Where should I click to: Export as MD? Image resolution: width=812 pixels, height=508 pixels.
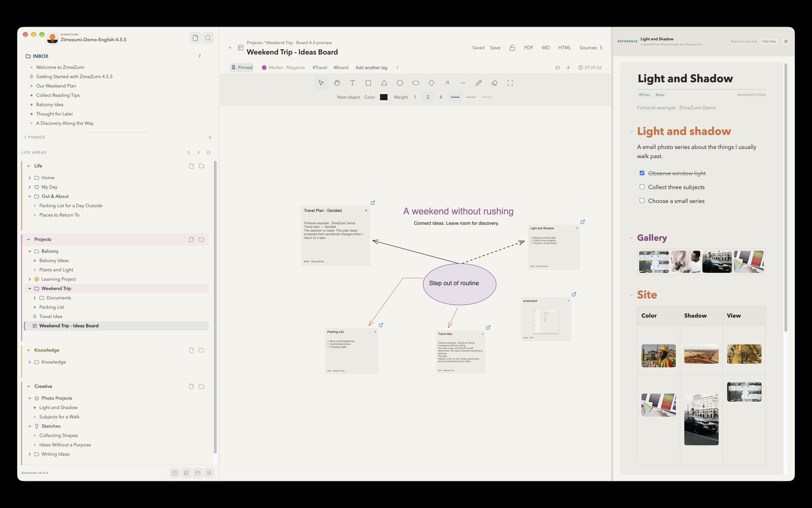(x=545, y=48)
